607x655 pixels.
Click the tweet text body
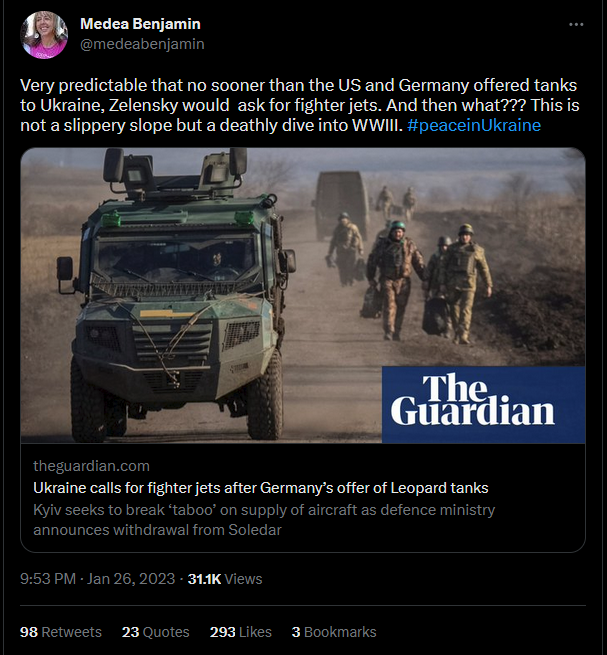[x=300, y=105]
